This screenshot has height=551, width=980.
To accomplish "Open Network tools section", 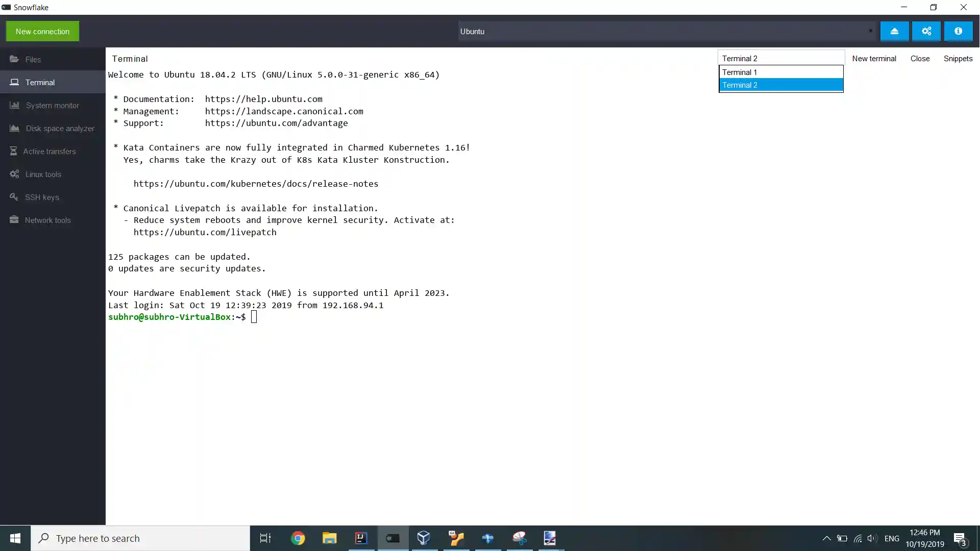I will [47, 220].
